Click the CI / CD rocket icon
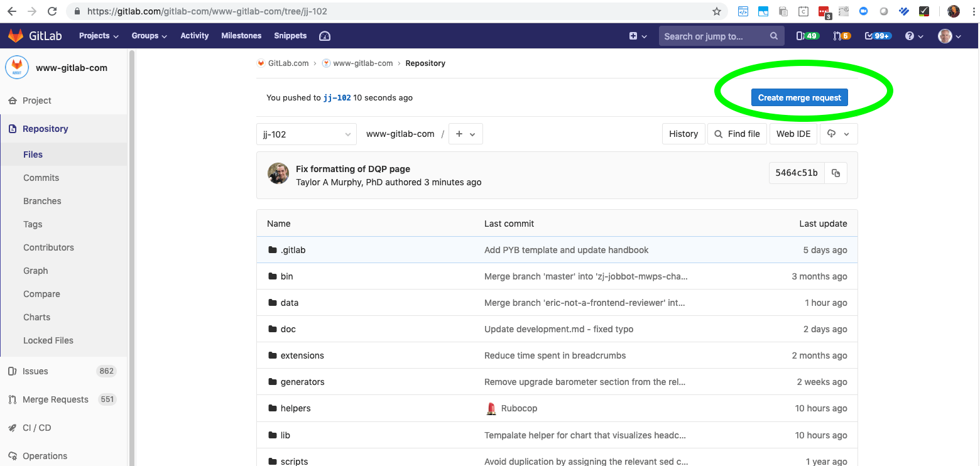The width and height of the screenshot is (980, 466). [12, 428]
